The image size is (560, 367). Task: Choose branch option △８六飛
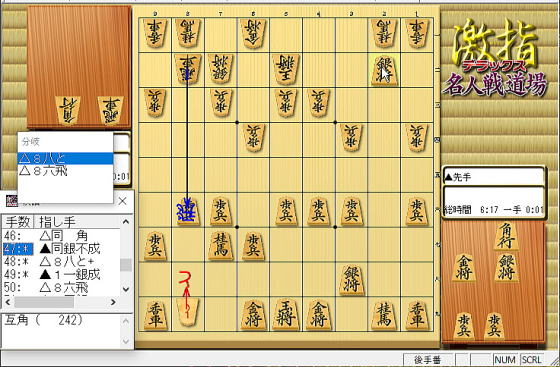pos(65,171)
